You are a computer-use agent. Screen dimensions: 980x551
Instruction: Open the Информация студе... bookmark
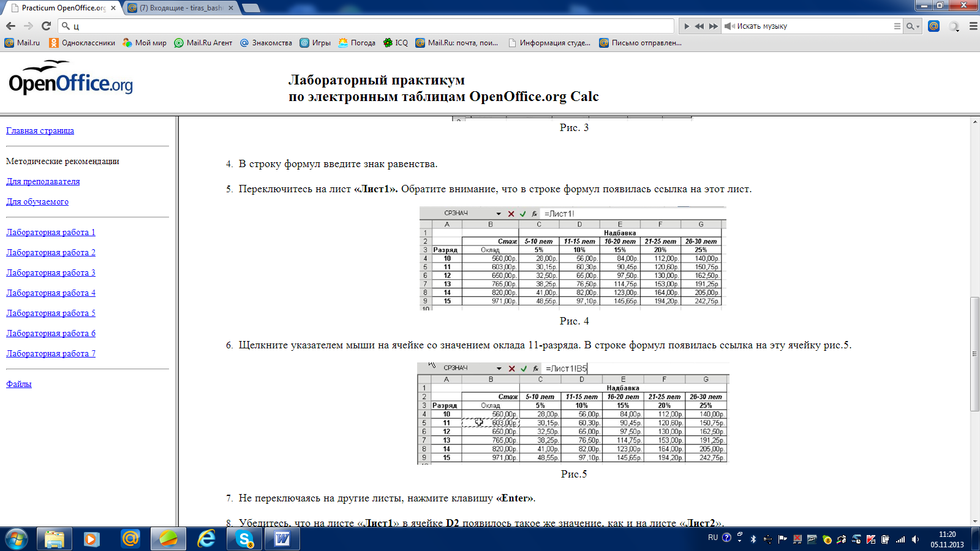(x=549, y=43)
